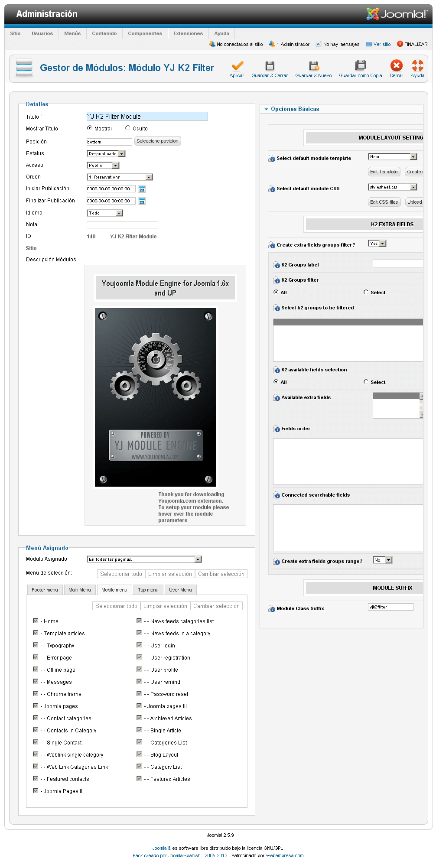Click info icon beside Select k2 groups to be filtered

coord(277,308)
